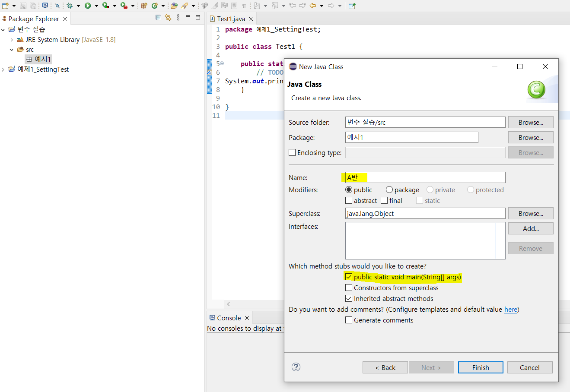570x392 pixels.
Task: Select the package modifier radio button
Action: point(389,190)
